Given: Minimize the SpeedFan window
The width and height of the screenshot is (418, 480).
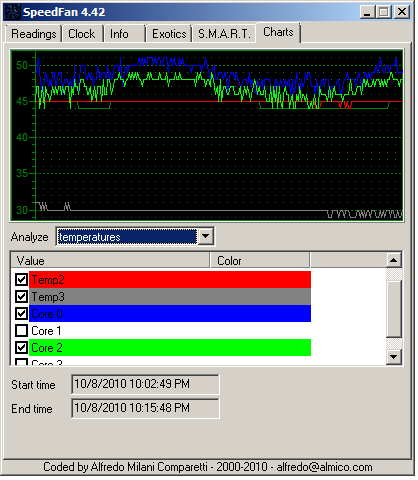Looking at the screenshot, I should pyautogui.click(x=368, y=12).
